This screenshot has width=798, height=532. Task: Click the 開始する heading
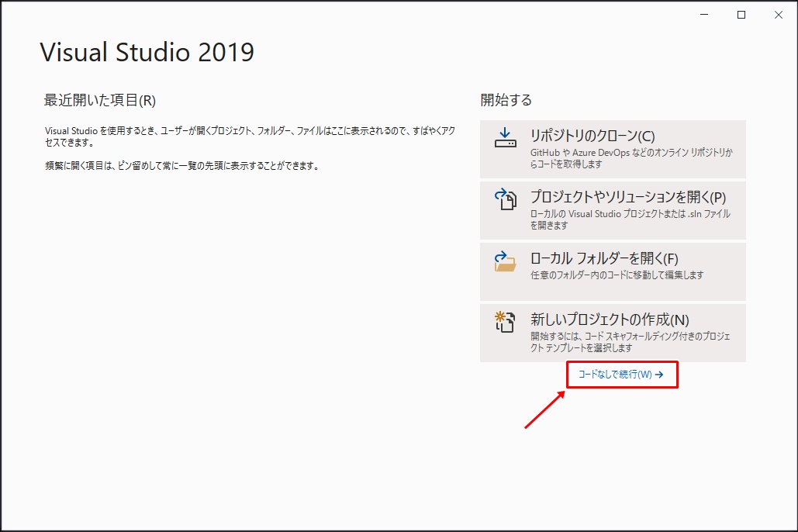pyautogui.click(x=506, y=100)
